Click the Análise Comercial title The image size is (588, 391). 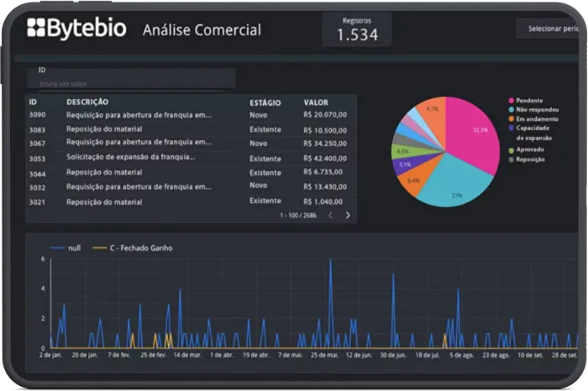[202, 30]
